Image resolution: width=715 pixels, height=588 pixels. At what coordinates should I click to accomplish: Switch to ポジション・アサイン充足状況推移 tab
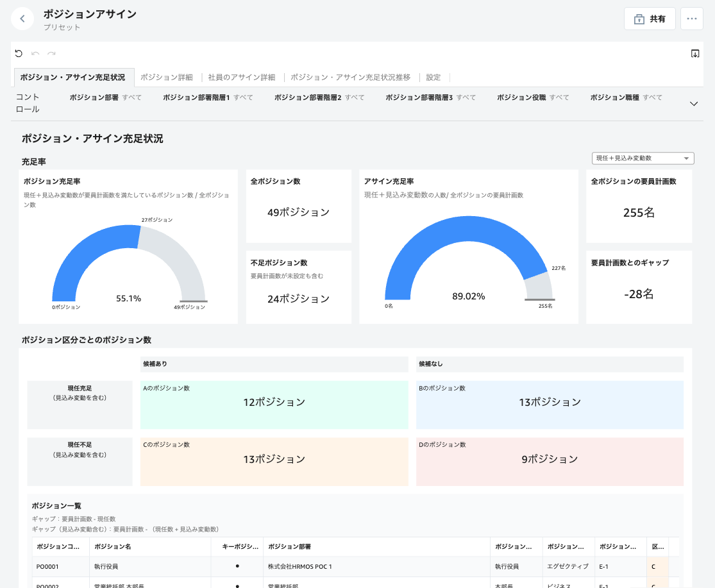(x=350, y=77)
